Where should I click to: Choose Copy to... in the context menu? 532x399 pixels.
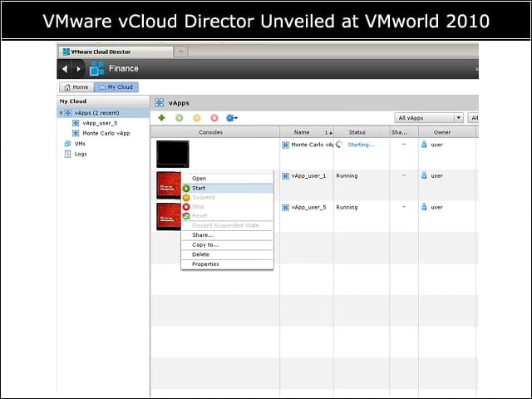pos(227,245)
